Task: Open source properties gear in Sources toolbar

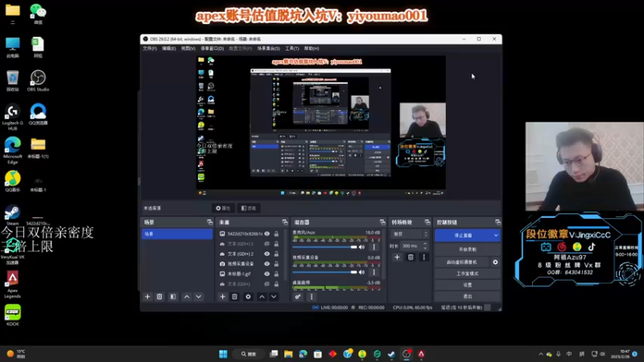Action: click(x=248, y=297)
